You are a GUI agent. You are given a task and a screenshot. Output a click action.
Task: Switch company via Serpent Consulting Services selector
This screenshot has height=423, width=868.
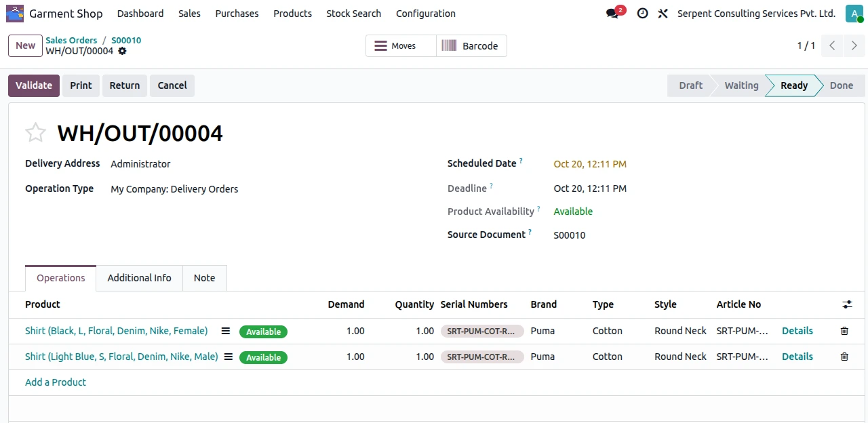[756, 14]
